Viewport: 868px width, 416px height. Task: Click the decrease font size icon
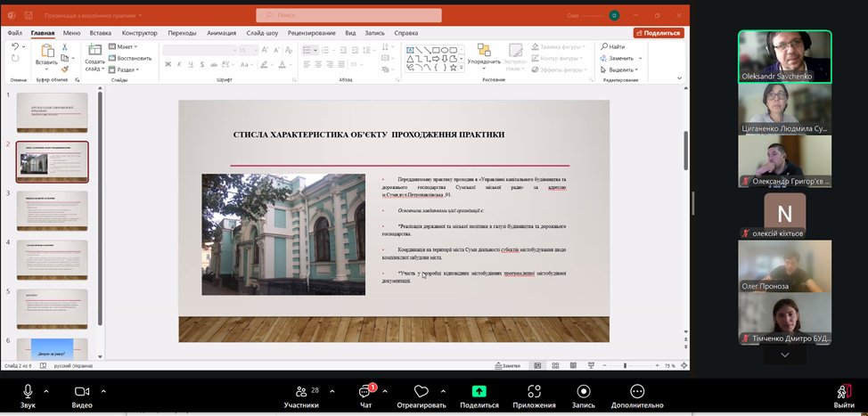275,51
